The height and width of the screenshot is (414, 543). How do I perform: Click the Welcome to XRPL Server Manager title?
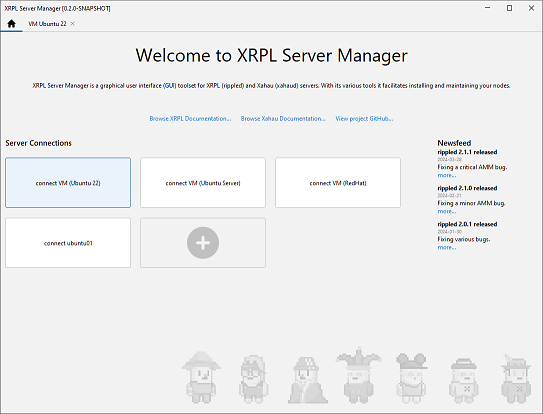(x=272, y=55)
